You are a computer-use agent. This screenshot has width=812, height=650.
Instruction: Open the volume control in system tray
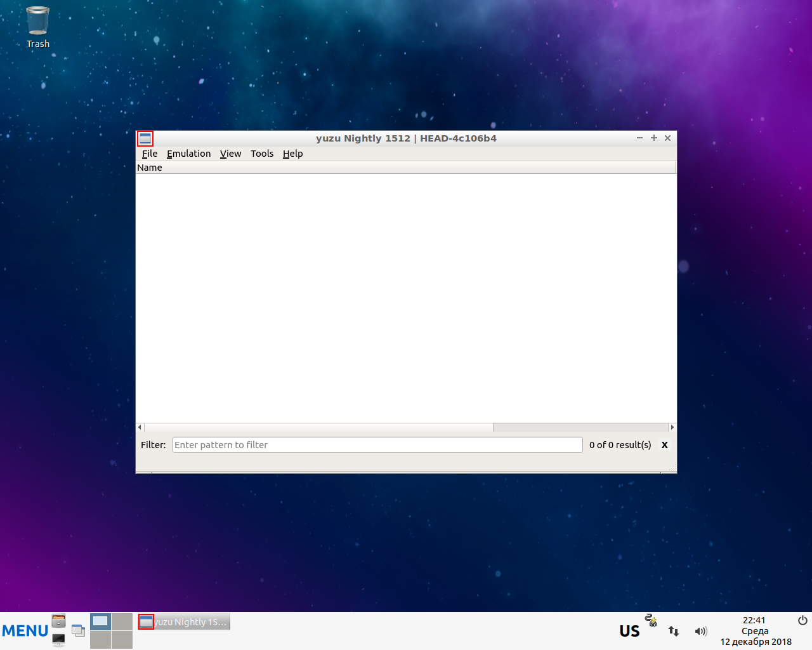(701, 631)
